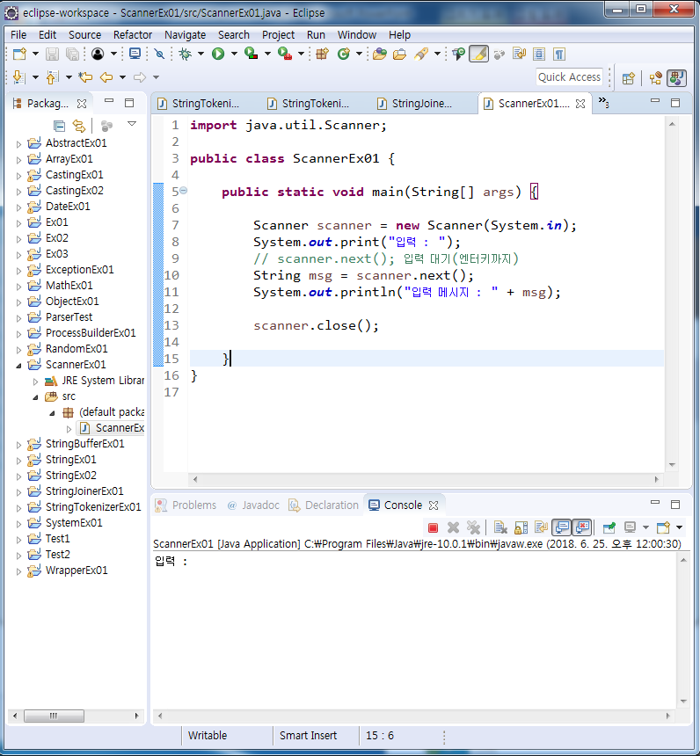Open the Source menu

point(85,35)
